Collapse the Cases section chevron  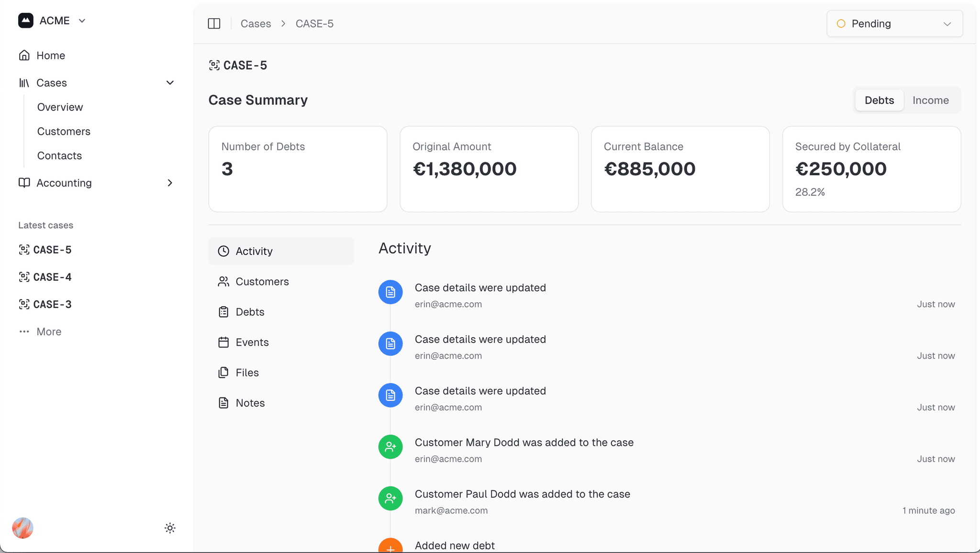pos(170,83)
